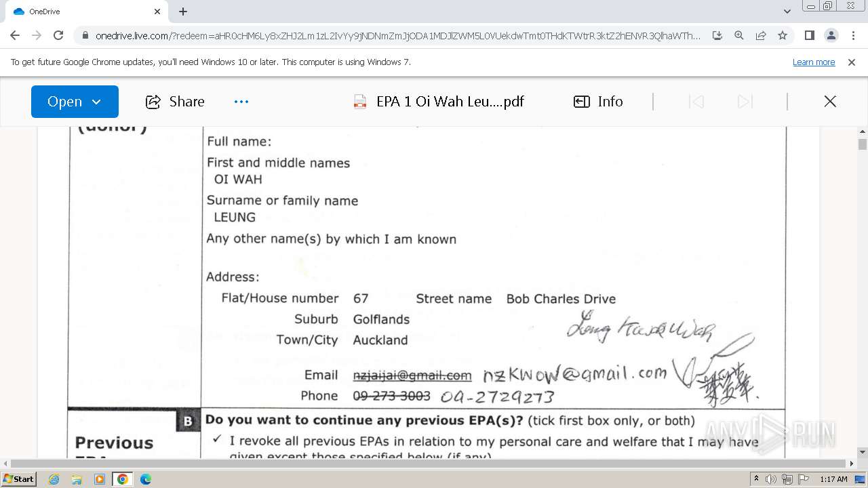Click the zoom magnifier icon in address bar

tap(739, 35)
